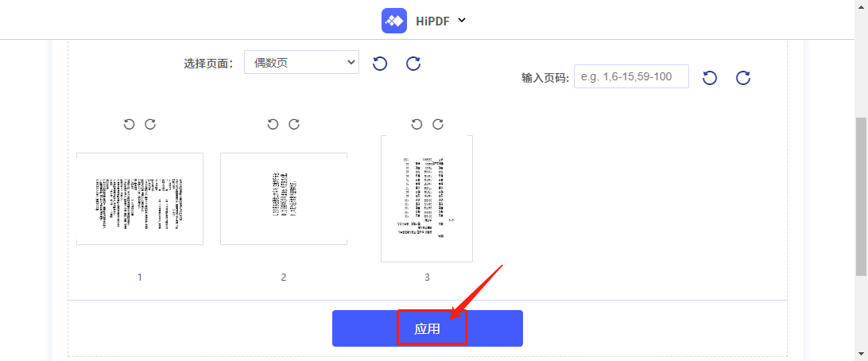Rotate page 2 thumbnail clockwise

tap(294, 124)
